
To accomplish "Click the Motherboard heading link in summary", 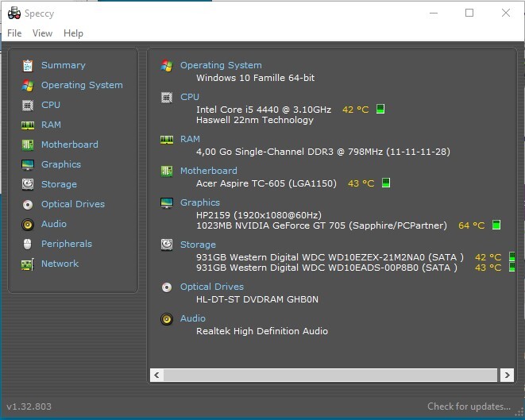I will point(209,171).
